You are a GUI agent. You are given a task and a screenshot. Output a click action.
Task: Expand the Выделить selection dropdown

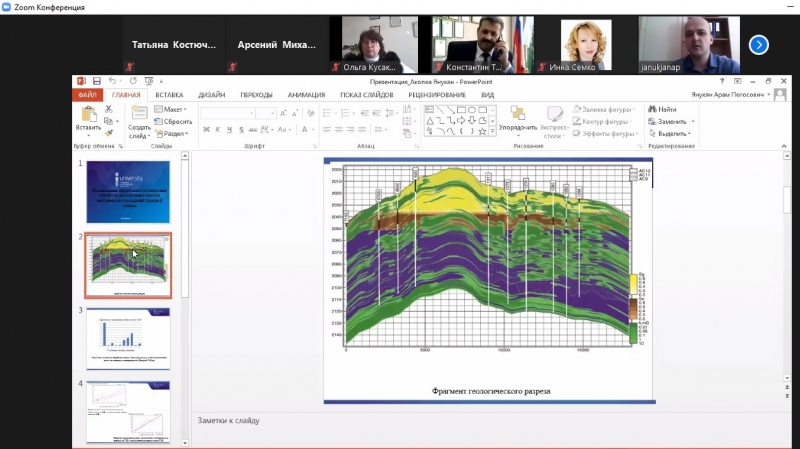pyautogui.click(x=672, y=133)
